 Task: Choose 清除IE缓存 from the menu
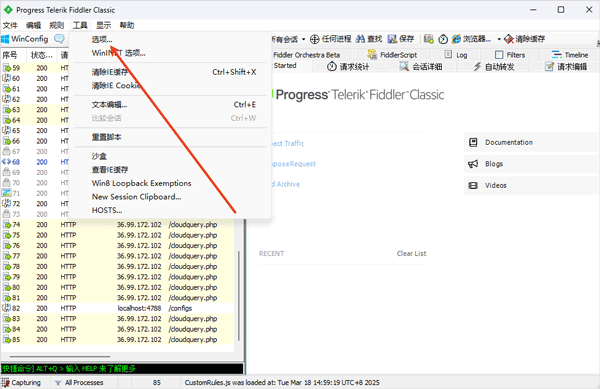pyautogui.click(x=109, y=72)
